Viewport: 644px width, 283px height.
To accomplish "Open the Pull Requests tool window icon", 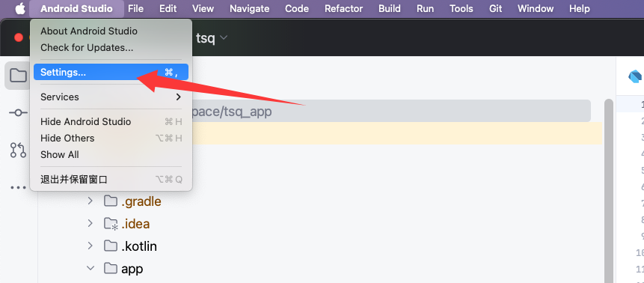I will (19, 150).
